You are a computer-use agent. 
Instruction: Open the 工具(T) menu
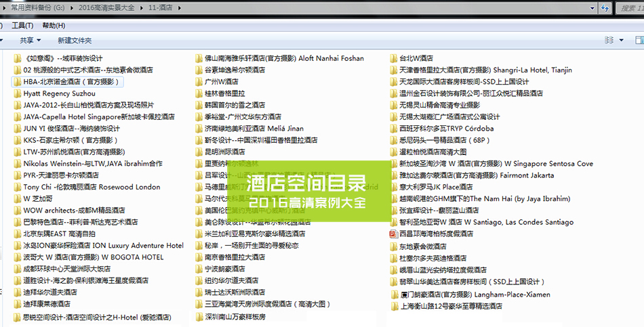(22, 26)
